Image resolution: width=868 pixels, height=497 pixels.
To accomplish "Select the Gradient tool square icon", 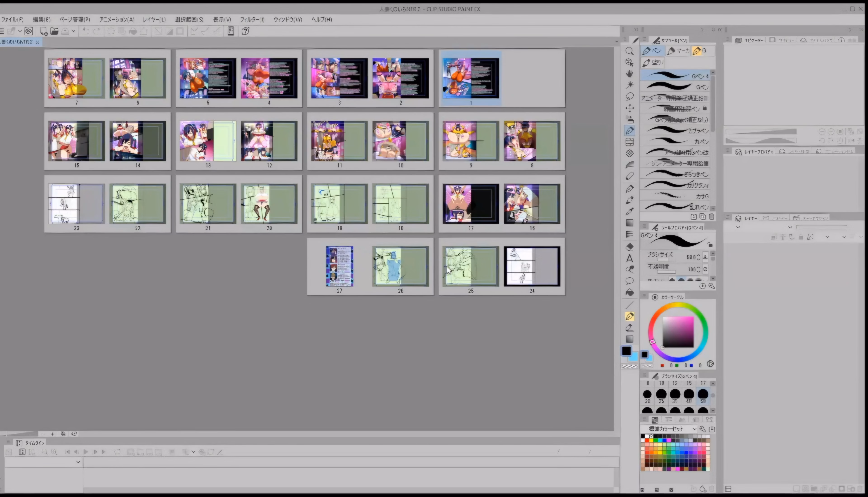I will point(630,223).
